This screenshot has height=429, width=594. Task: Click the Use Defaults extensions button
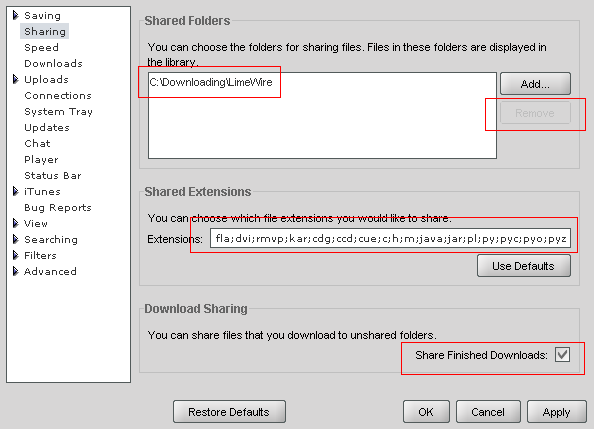coord(524,266)
